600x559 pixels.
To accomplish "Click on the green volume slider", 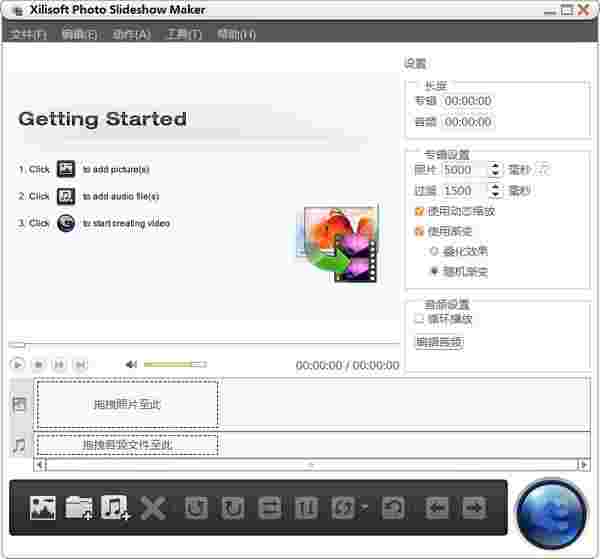I will [x=175, y=364].
